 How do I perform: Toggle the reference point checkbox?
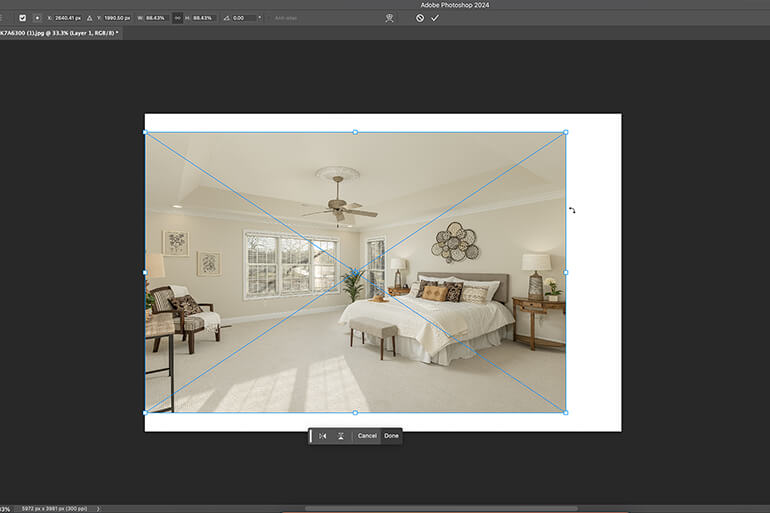(23, 18)
